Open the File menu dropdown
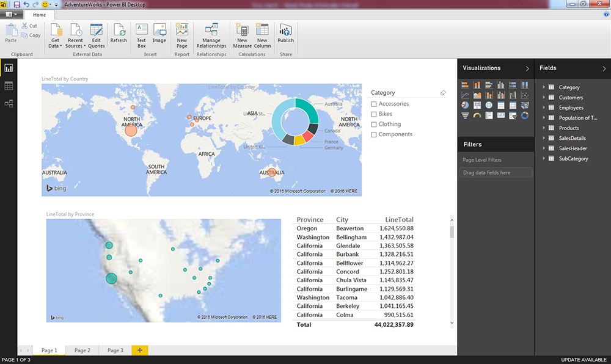This screenshot has height=364, width=611. pos(11,15)
